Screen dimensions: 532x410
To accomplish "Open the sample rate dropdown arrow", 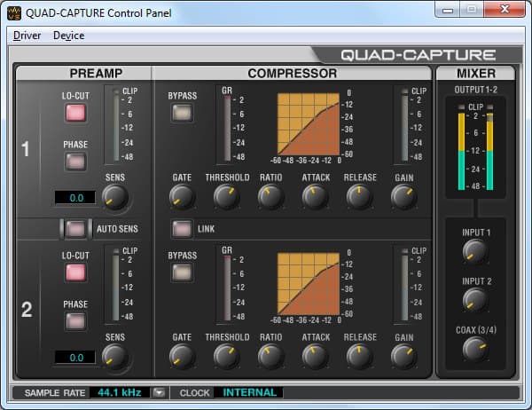I will [159, 392].
